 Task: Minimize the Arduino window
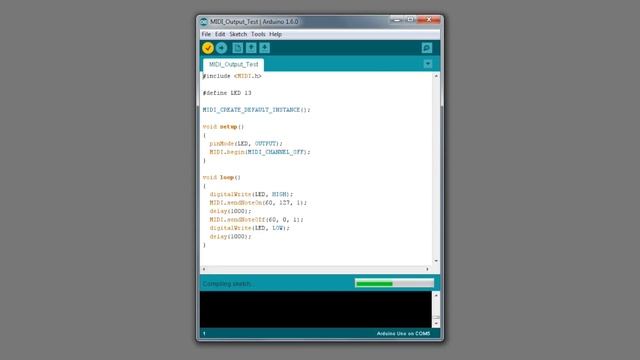[396, 20]
